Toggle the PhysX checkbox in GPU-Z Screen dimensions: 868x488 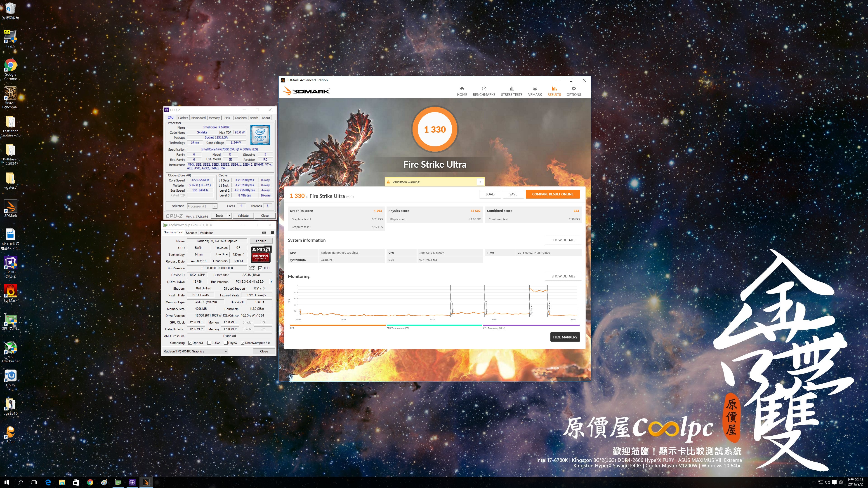(226, 343)
